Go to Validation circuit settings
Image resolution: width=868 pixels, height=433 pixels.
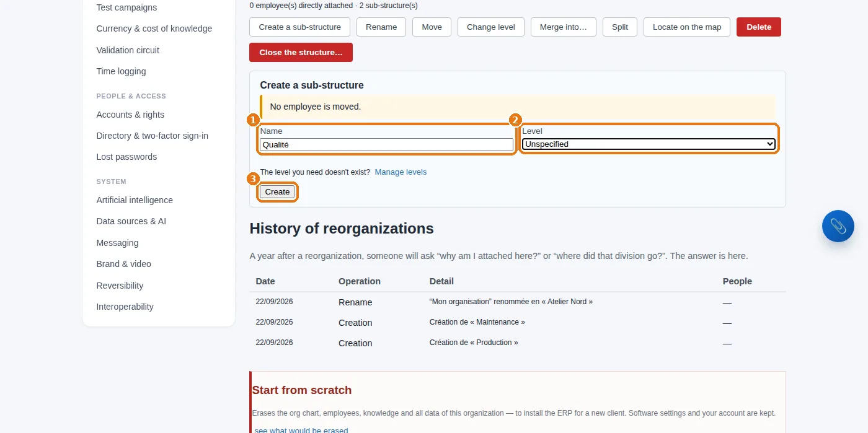pyautogui.click(x=128, y=50)
